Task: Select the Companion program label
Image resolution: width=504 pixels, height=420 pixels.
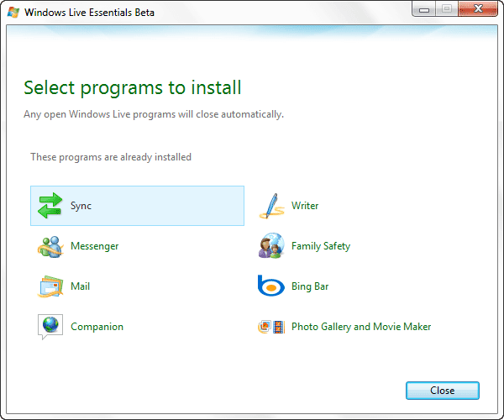Action: point(97,327)
